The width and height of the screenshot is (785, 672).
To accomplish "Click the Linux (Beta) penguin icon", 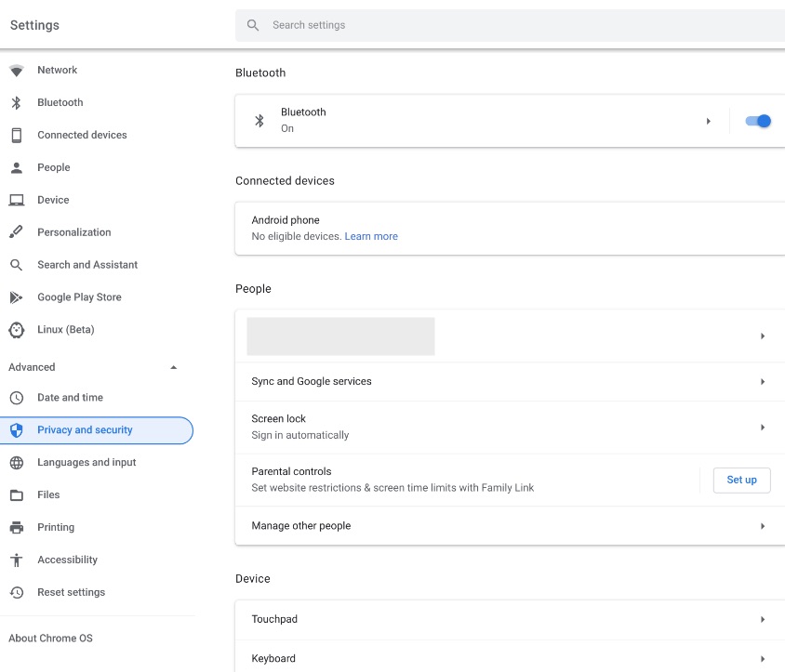I will click(16, 330).
